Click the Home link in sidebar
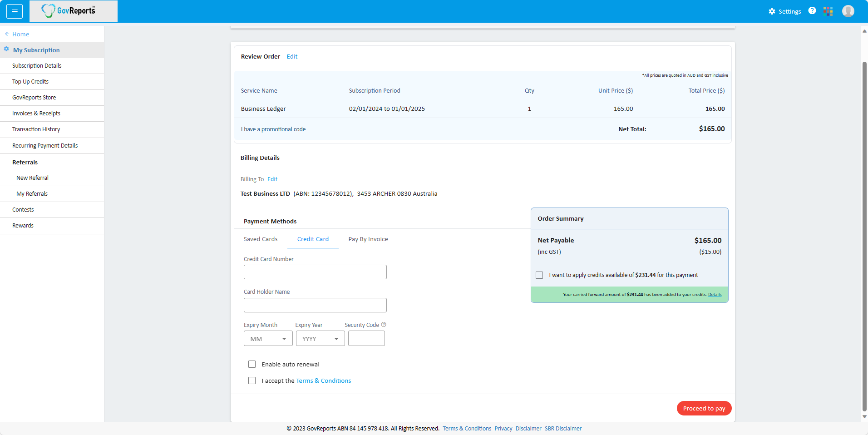Screen dimensions: 868x435 pyautogui.click(x=20, y=34)
